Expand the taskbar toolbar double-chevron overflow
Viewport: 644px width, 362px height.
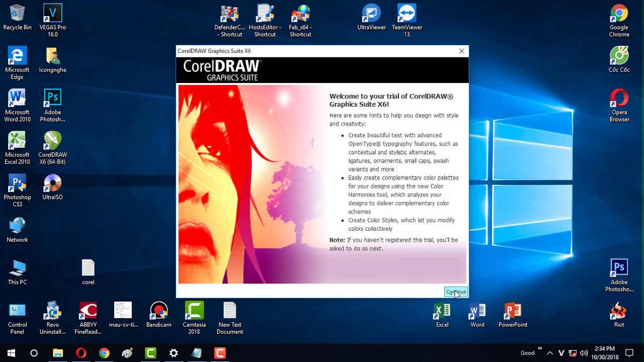click(x=540, y=348)
